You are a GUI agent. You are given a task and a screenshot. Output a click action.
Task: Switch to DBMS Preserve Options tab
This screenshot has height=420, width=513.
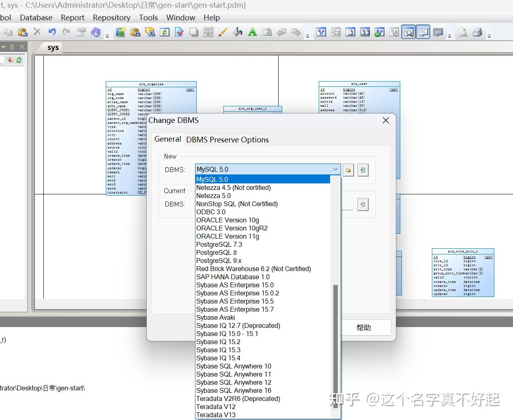[x=228, y=140]
